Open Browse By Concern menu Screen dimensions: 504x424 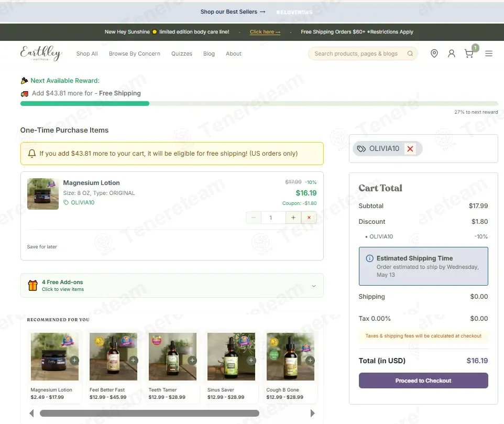click(x=134, y=53)
